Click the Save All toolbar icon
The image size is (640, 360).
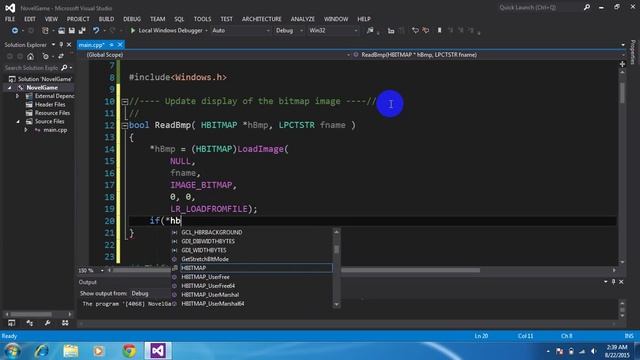(82, 31)
